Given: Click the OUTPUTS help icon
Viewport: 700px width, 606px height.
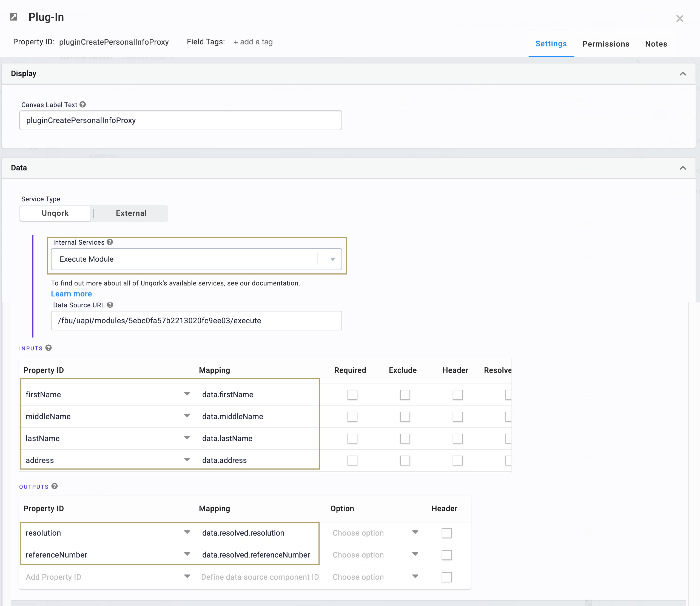Looking at the screenshot, I should point(55,486).
